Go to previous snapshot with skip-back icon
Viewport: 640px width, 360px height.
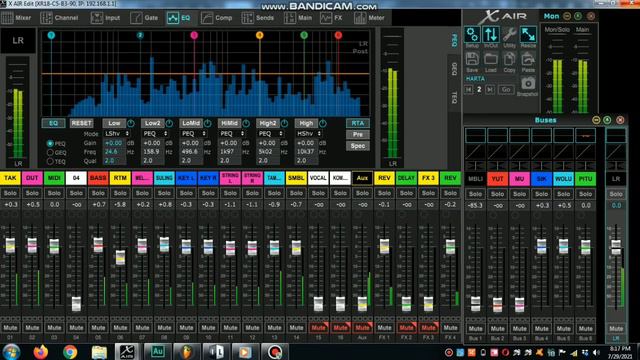469,89
